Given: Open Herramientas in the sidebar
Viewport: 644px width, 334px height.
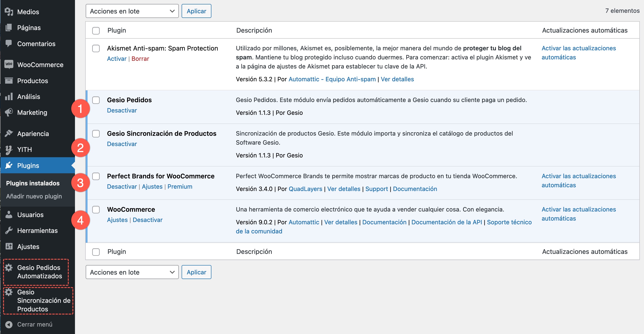Looking at the screenshot, I should coord(37,230).
